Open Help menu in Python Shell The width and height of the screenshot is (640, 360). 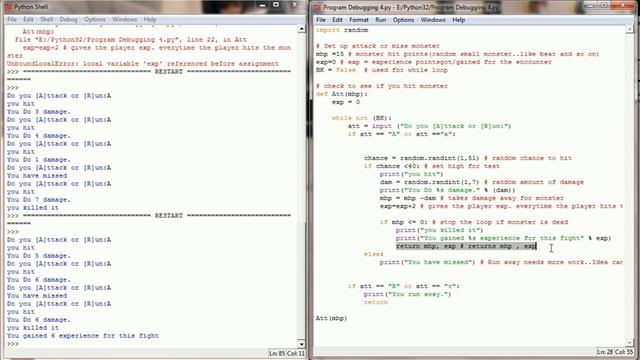[x=150, y=20]
